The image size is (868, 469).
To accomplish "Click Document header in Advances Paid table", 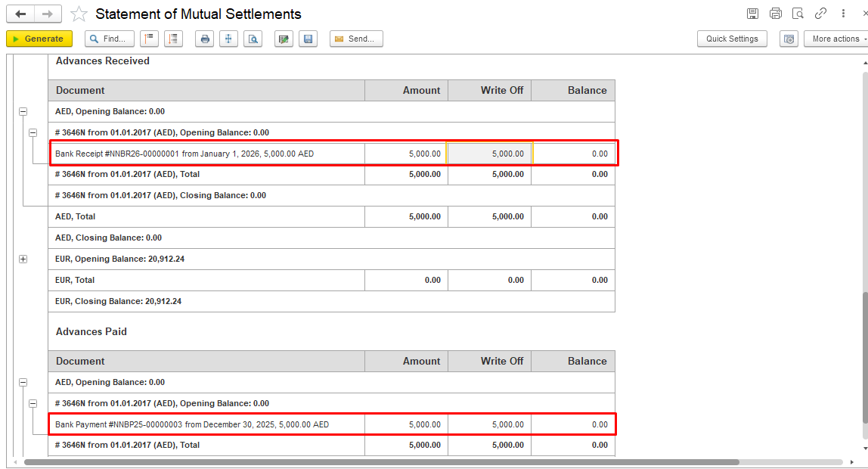I will click(206, 361).
